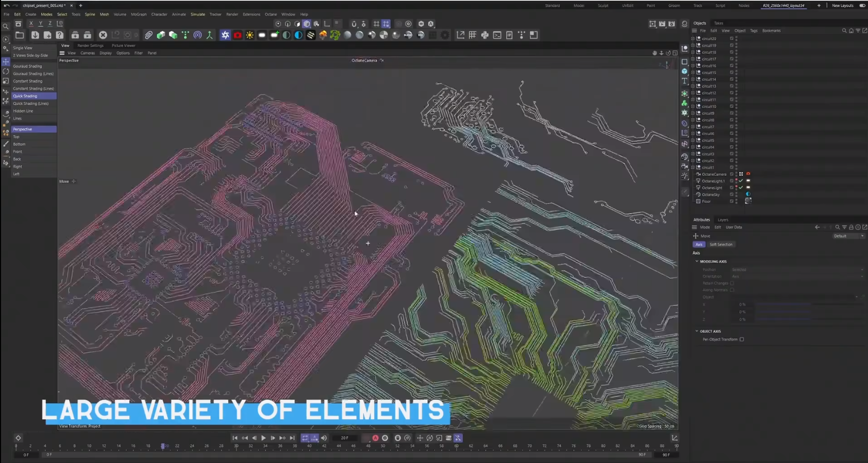This screenshot has width=868, height=463.
Task: Toggle visibility dots for circuit20 object
Action: click(736, 39)
